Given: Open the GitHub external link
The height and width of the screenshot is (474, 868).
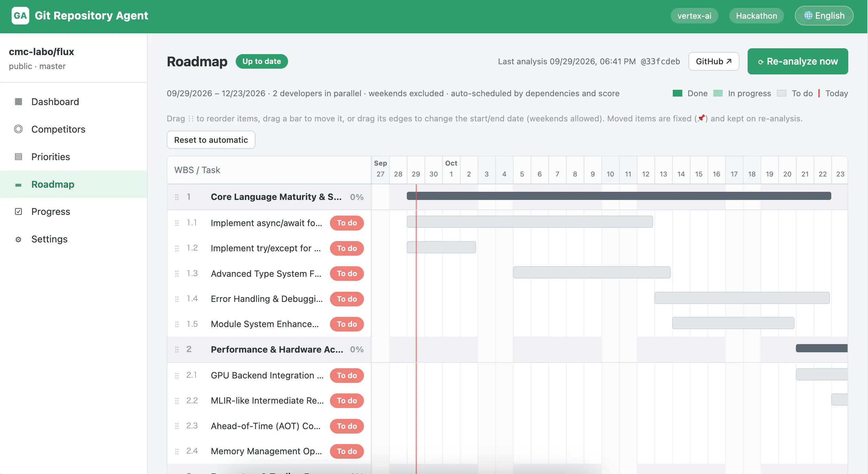Looking at the screenshot, I should pos(714,62).
